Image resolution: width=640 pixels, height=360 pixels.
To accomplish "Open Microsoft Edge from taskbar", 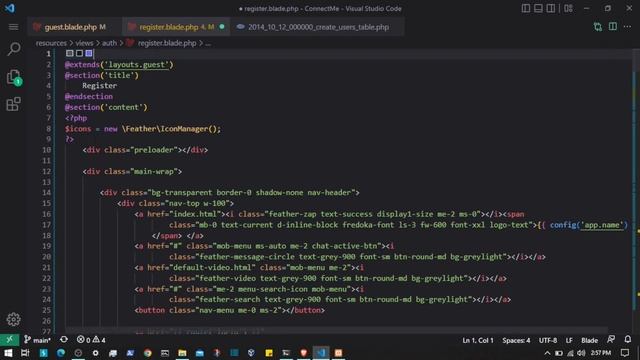I will tap(60, 353).
